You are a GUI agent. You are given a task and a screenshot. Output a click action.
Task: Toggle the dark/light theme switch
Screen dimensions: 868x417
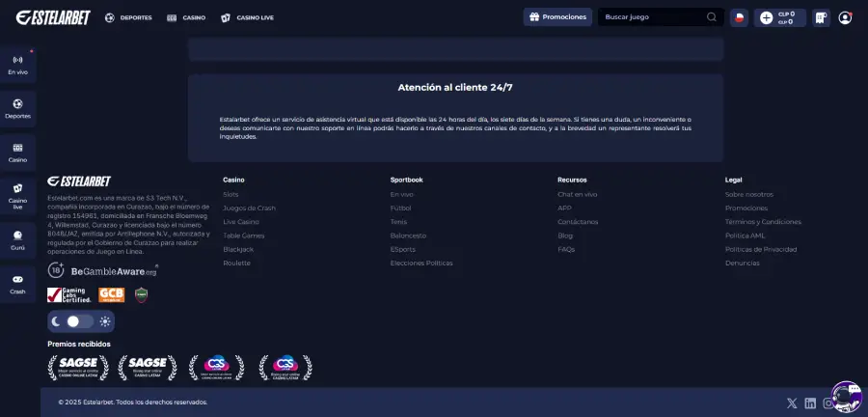(x=80, y=321)
